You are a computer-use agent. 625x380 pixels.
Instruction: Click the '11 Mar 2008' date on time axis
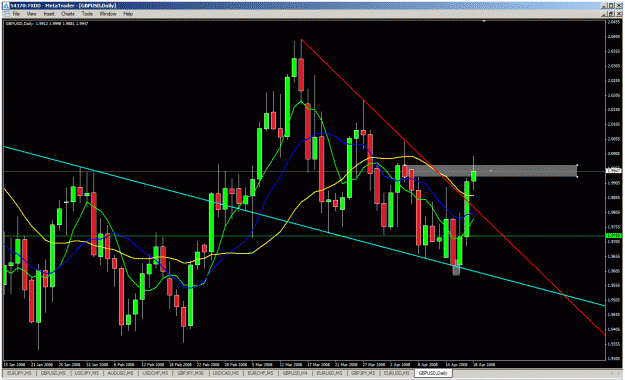click(x=291, y=364)
